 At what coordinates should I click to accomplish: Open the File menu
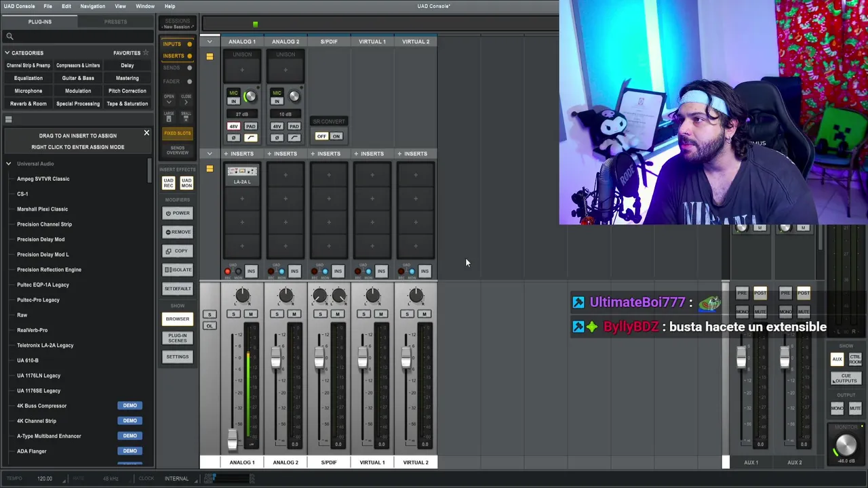coord(47,6)
